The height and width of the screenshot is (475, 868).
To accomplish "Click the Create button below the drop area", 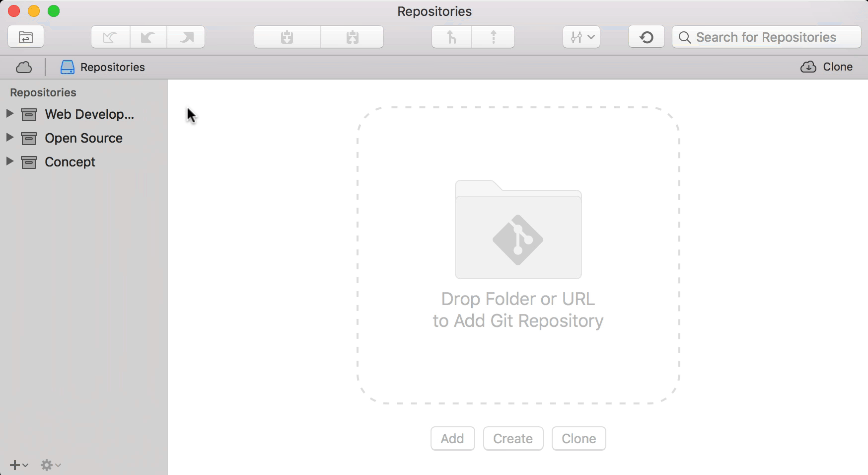I will pos(513,439).
